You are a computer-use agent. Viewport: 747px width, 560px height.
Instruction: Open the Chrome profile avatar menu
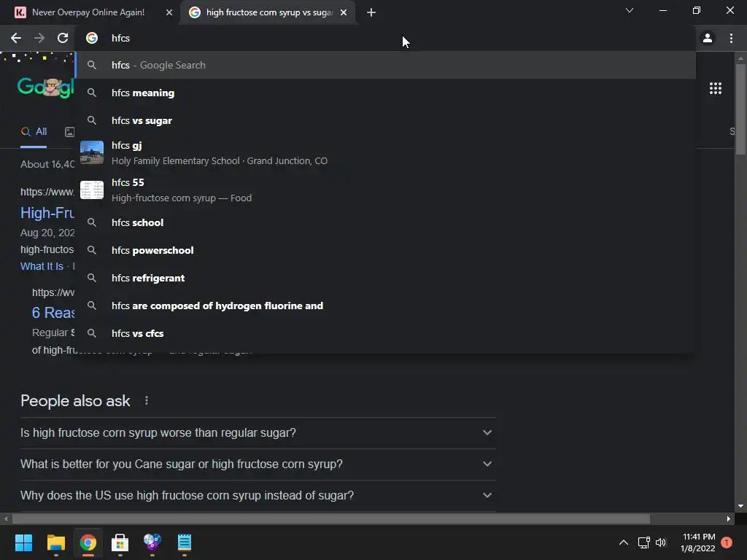708,38
